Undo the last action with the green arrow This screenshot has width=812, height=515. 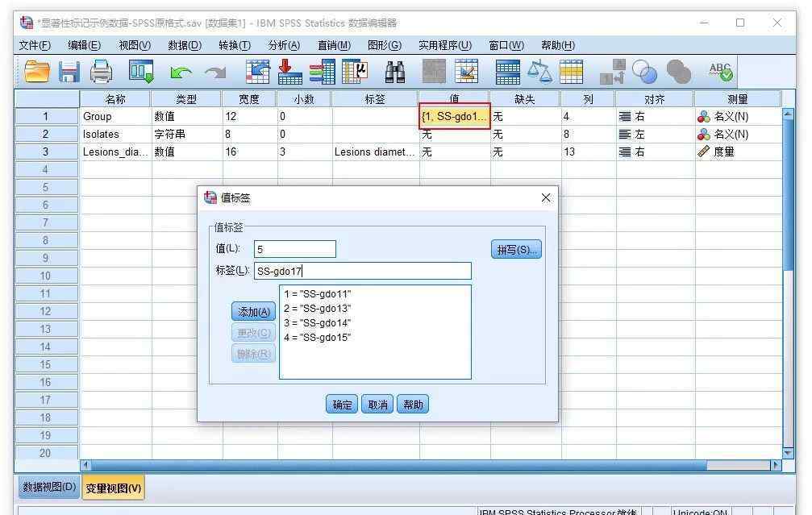click(181, 73)
